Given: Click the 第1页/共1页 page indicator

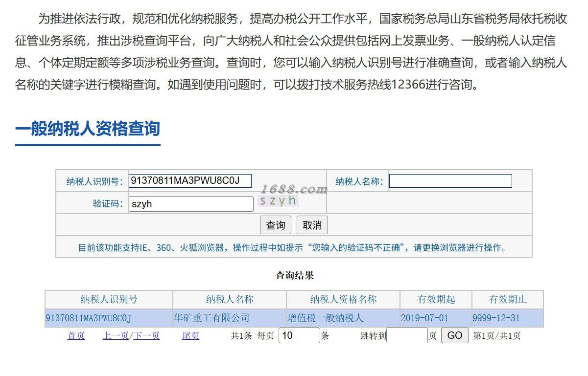Looking at the screenshot, I should click(x=497, y=336).
